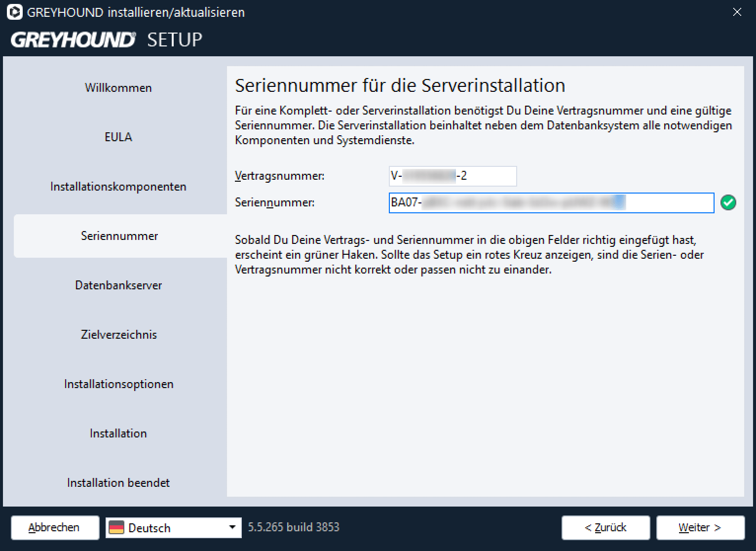Viewport: 756px width, 551px height.
Task: Click the Weiter button
Action: [x=700, y=528]
